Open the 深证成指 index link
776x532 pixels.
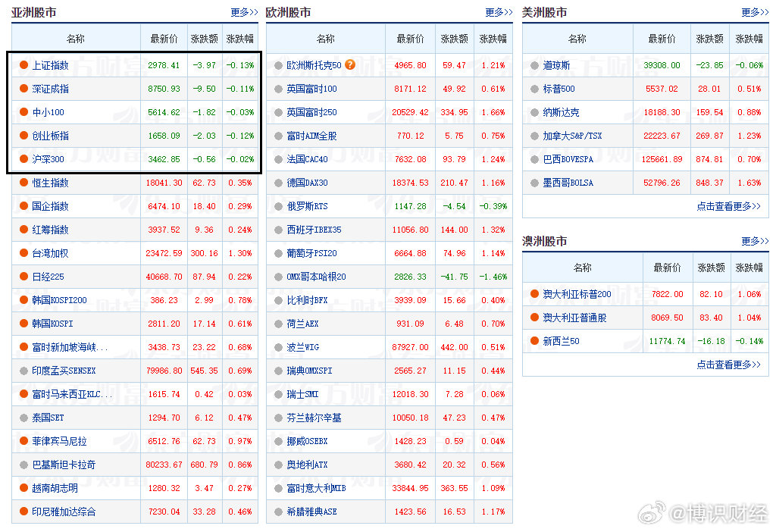(x=51, y=89)
